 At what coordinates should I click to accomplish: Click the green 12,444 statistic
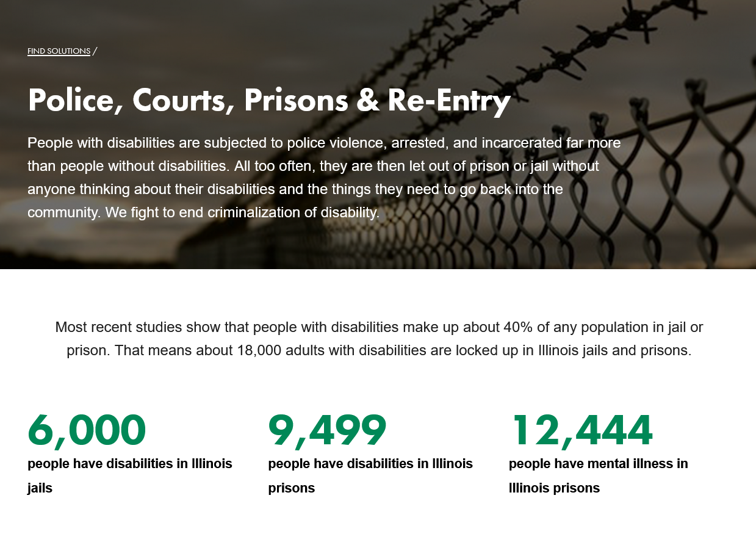coord(581,430)
